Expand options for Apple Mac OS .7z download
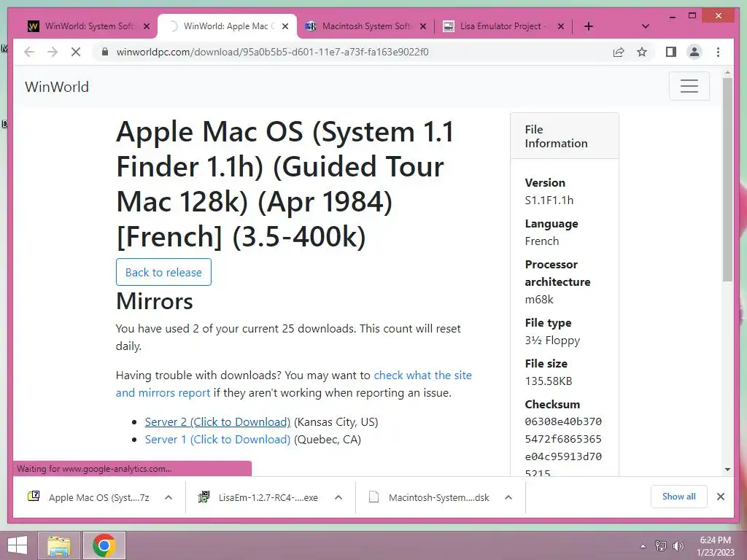 pyautogui.click(x=169, y=497)
